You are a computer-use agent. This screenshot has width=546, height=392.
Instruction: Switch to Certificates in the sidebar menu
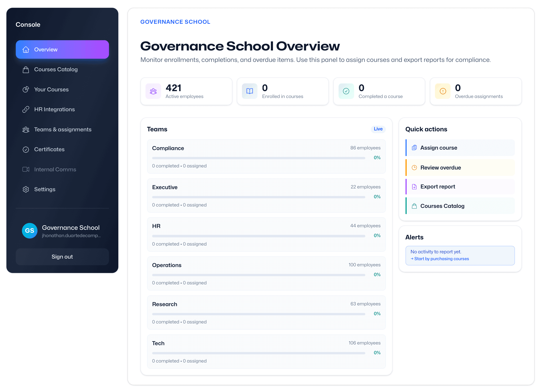pos(49,149)
